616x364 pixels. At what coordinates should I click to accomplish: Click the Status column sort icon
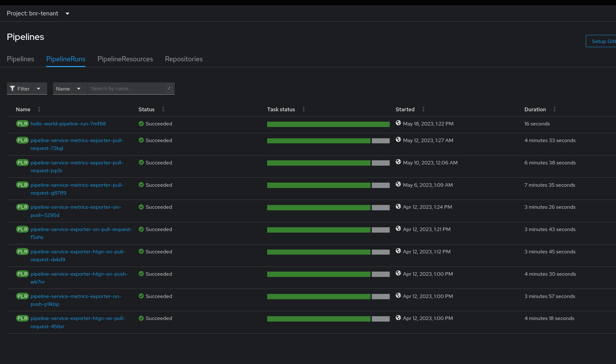click(x=163, y=109)
